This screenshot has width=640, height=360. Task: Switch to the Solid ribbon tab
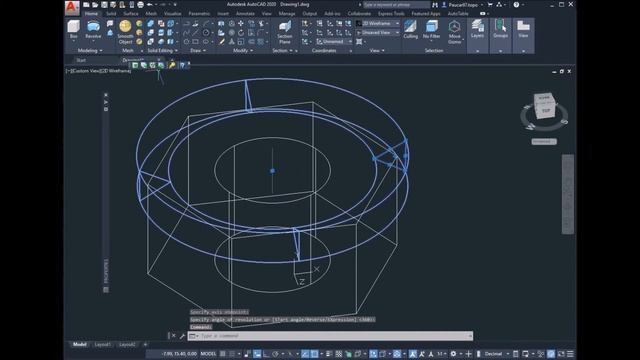[111, 13]
